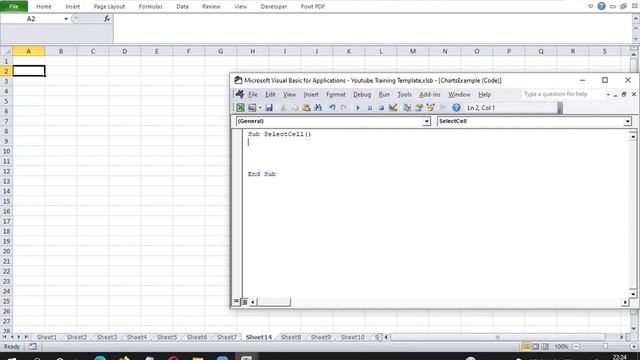Click the Copy icon in VBA toolbar

[295, 108]
